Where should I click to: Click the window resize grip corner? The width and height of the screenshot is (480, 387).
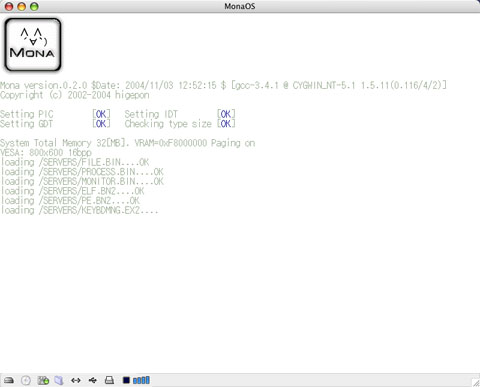pos(476,383)
